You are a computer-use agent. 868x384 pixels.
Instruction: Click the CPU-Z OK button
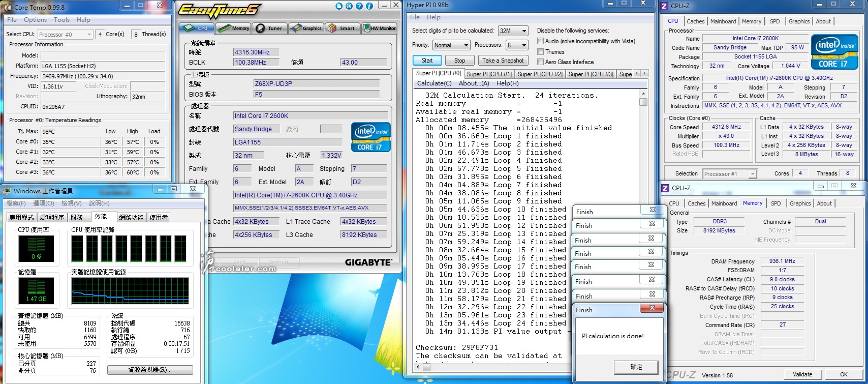[x=844, y=374]
